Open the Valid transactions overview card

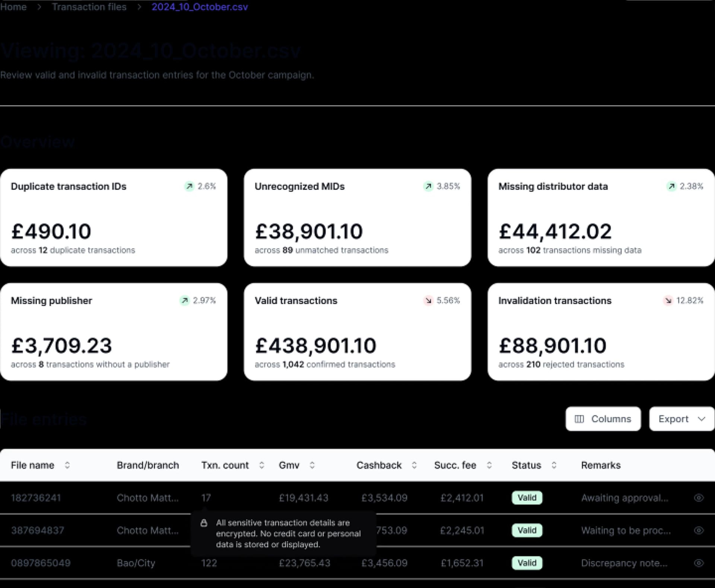pos(357,332)
